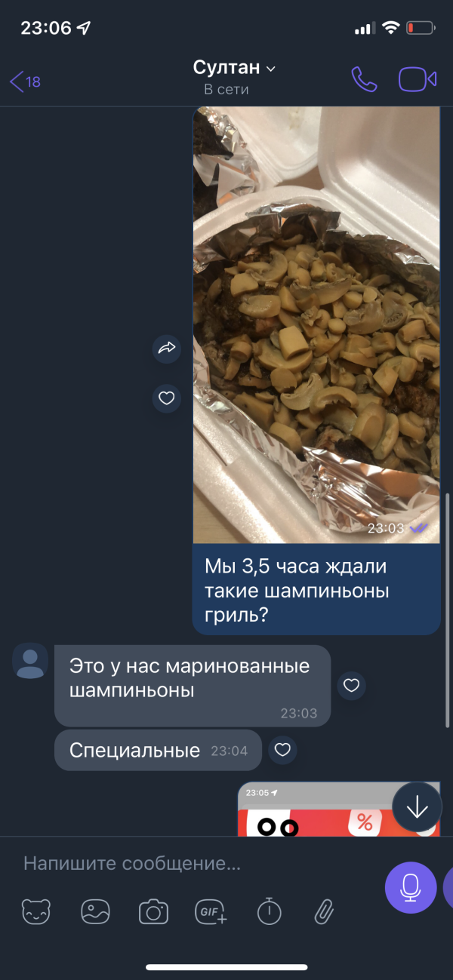Focus the 'Напишите сообщение...' input field
Viewport: 453px width, 980px height.
click(196, 864)
